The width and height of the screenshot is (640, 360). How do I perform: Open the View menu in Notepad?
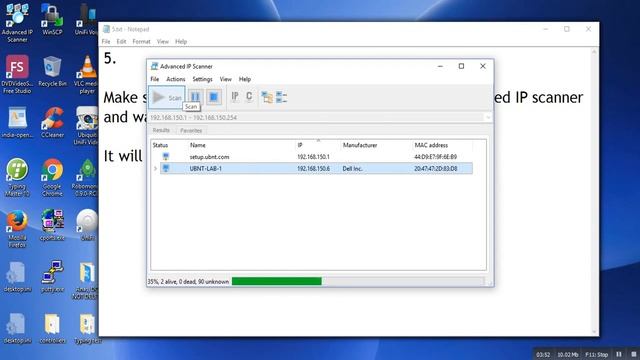162,42
